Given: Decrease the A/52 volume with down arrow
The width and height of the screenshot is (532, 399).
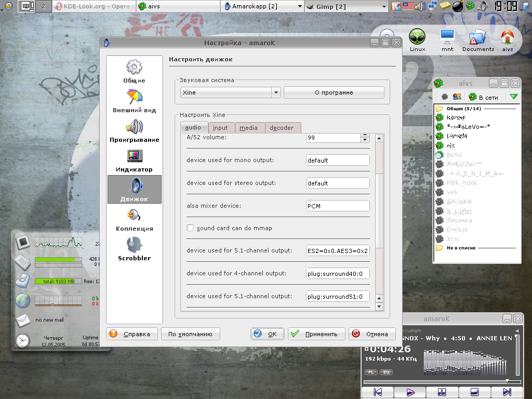Looking at the screenshot, I should point(365,140).
